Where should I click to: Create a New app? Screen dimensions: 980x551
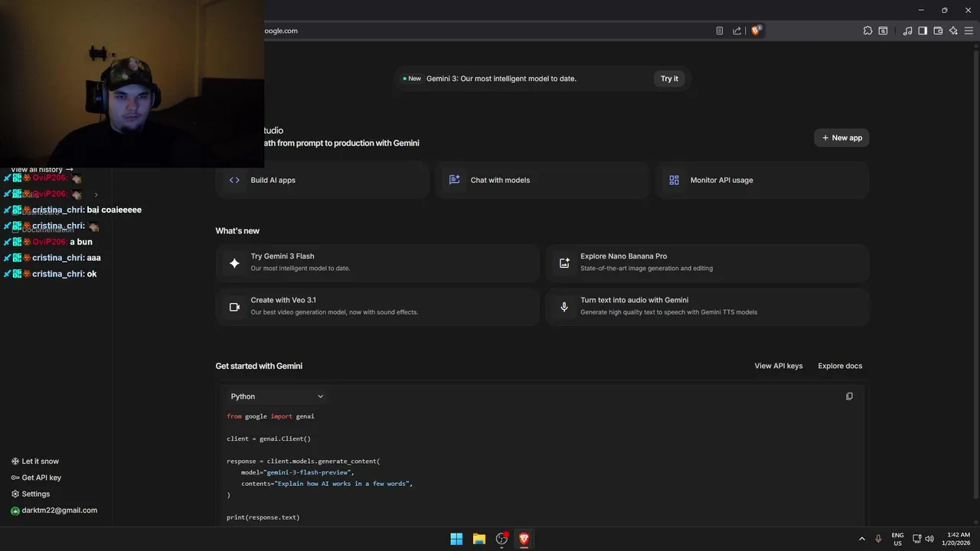[x=841, y=138]
